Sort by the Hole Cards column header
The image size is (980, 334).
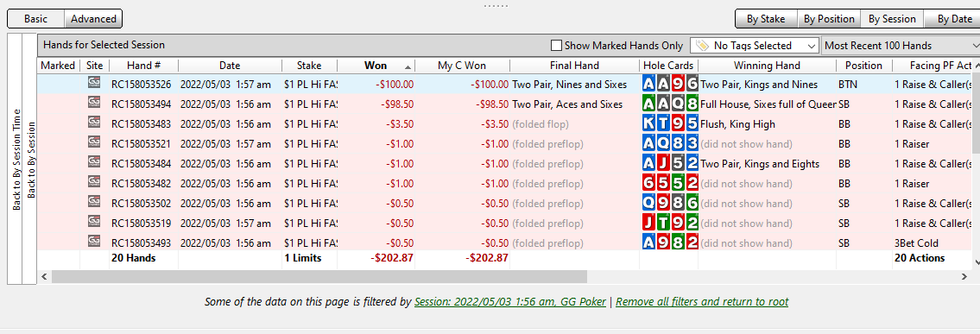coord(668,66)
